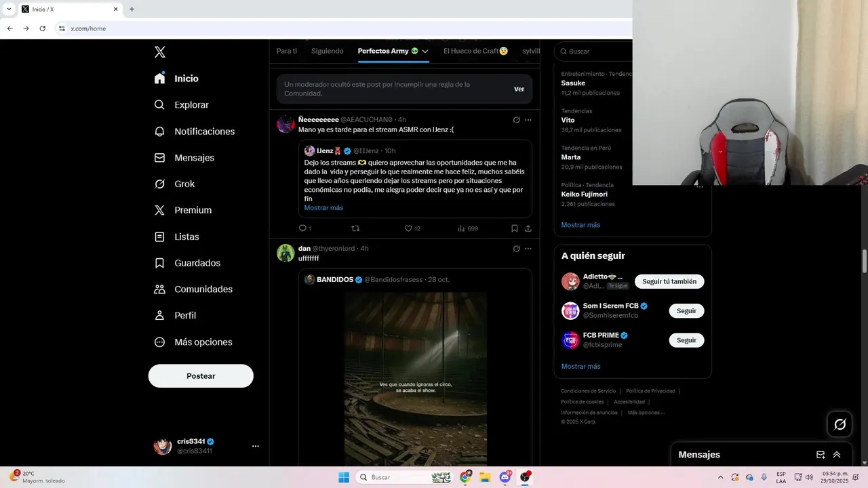Open volume control in system tray
Screen dimensions: 868x488
click(x=809, y=477)
